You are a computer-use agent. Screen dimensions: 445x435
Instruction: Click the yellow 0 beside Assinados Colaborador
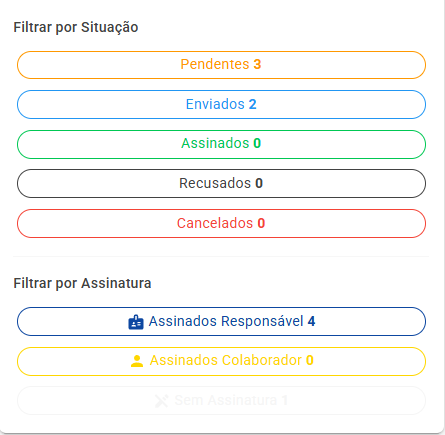click(x=310, y=360)
